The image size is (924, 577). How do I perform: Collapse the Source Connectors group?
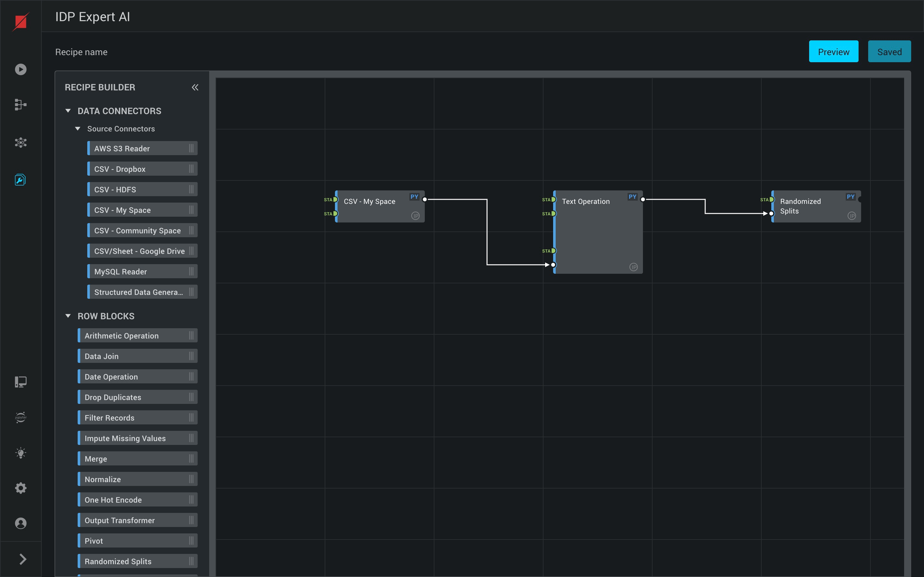click(x=78, y=129)
